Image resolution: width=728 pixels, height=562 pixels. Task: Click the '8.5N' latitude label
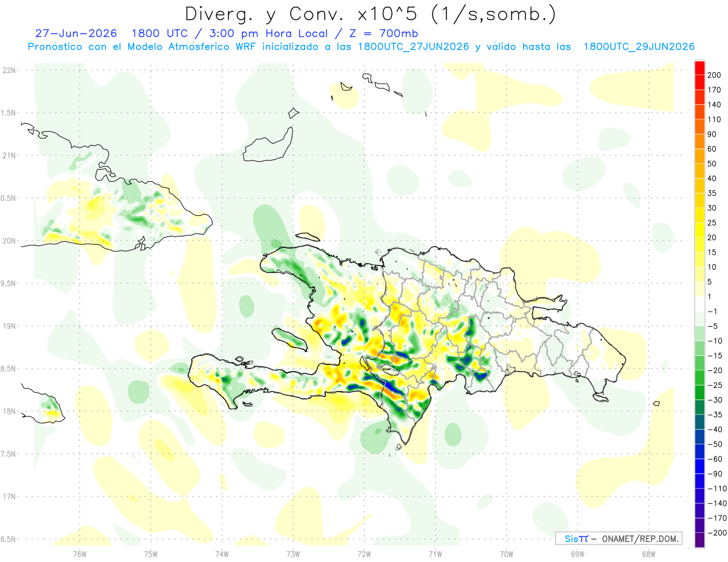(x=8, y=369)
